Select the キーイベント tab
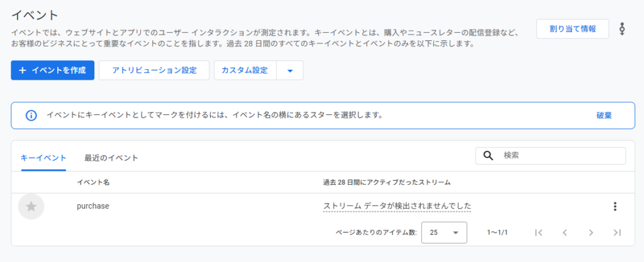The height and width of the screenshot is (262, 644). click(43, 158)
